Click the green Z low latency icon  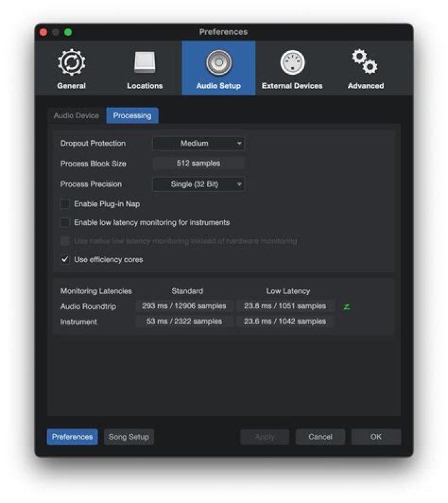coord(347,307)
